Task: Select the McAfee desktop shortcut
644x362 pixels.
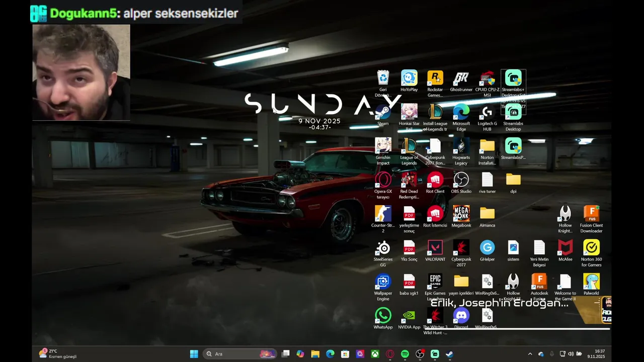Action: pos(565,251)
